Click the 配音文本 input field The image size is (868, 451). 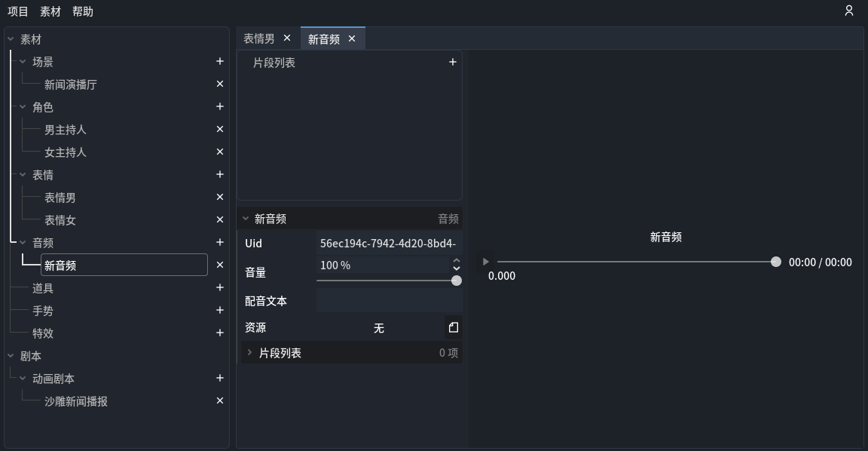[389, 300]
